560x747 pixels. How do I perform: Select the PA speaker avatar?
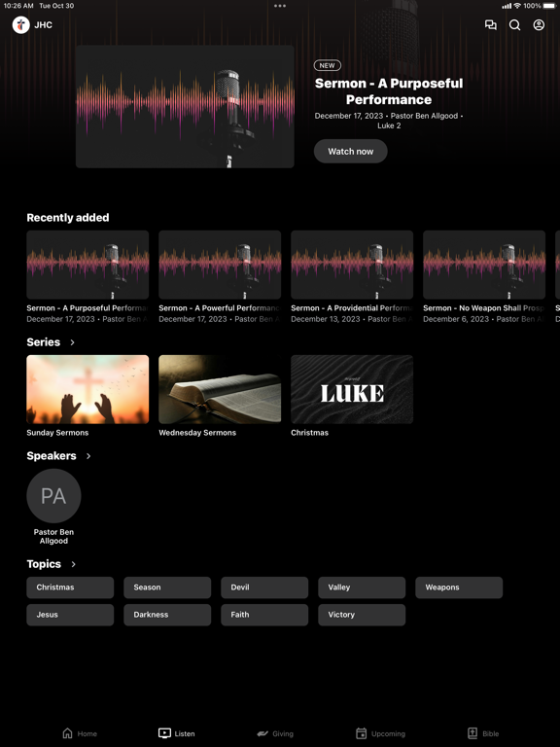pyautogui.click(x=53, y=496)
